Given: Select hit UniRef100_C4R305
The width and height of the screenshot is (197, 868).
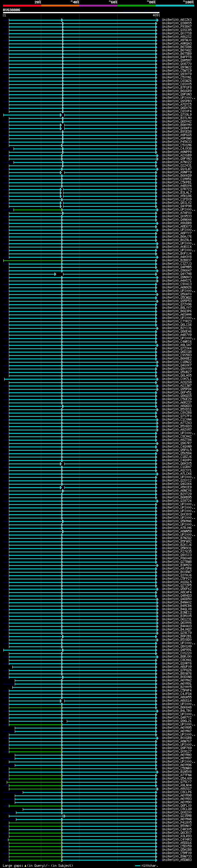Looking at the screenshot, I should click(177, 830).
